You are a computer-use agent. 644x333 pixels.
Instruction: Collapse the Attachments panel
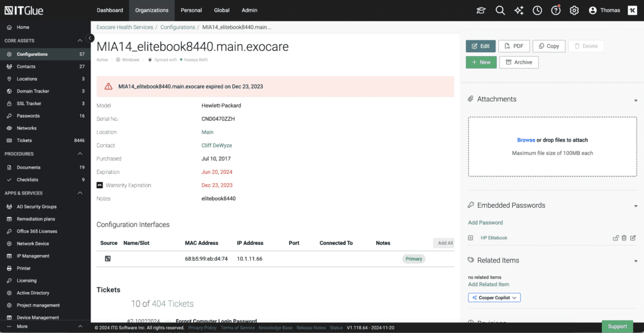[636, 100]
